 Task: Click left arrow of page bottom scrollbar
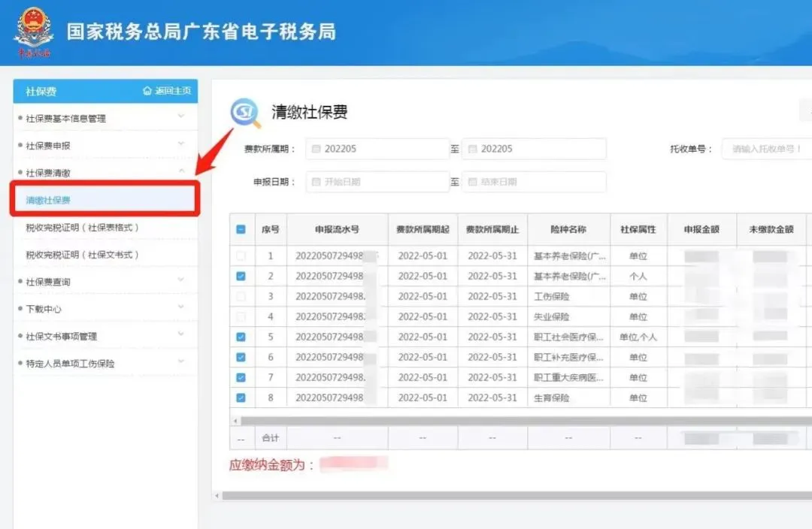(217, 496)
